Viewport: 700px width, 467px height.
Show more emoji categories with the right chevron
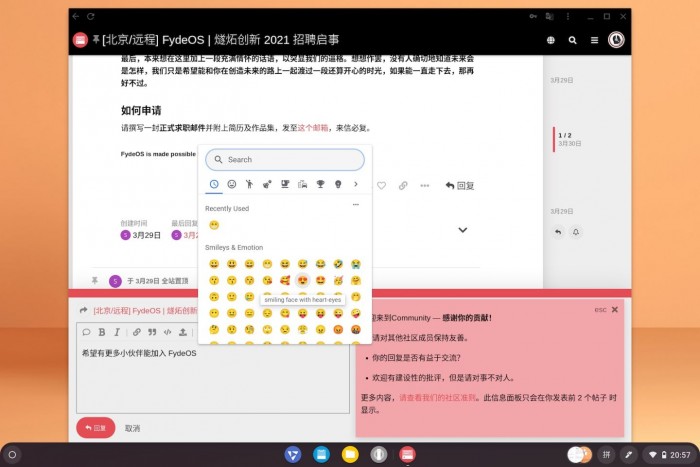[x=355, y=185]
